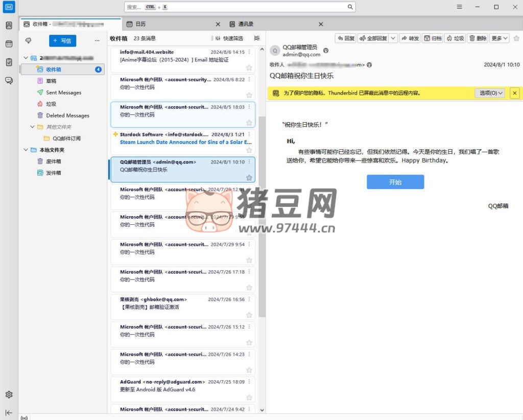Collapse the spaces toolbar arrow icon

click(x=9, y=412)
